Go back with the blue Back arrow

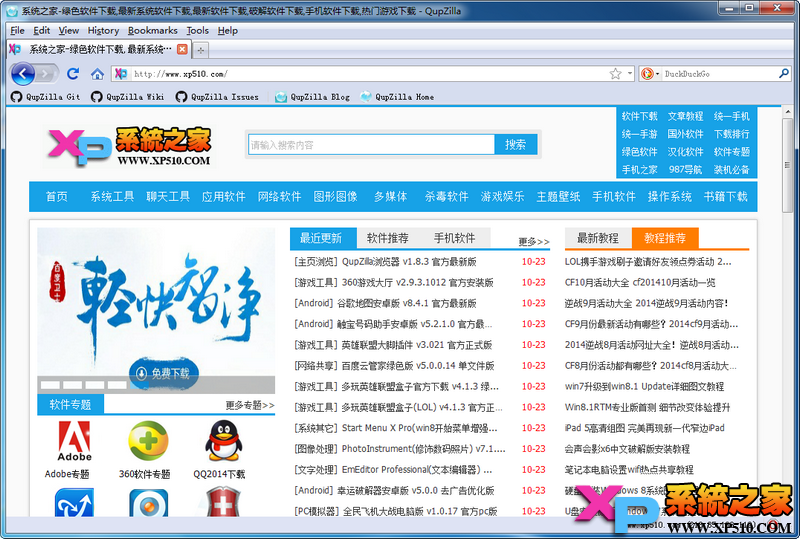23,74
